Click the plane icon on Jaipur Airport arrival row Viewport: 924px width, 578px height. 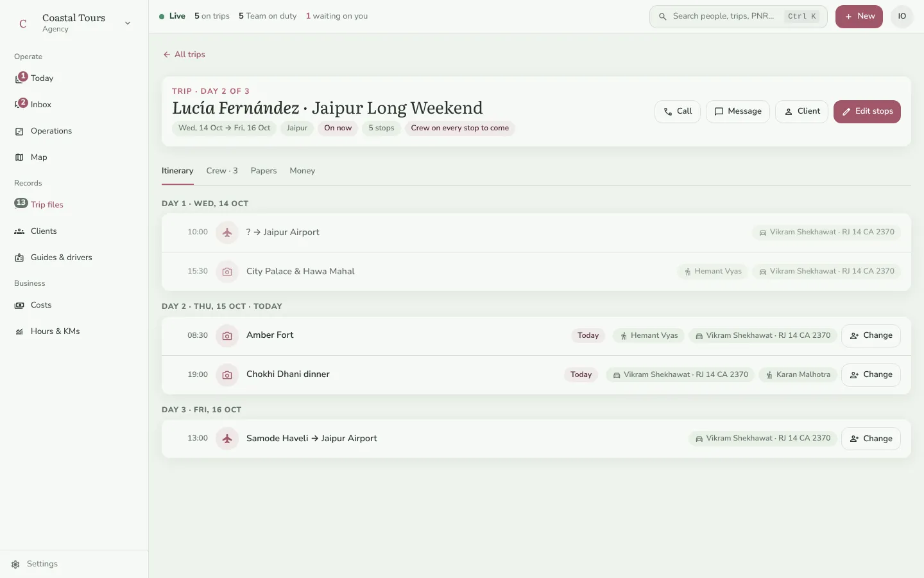227,232
